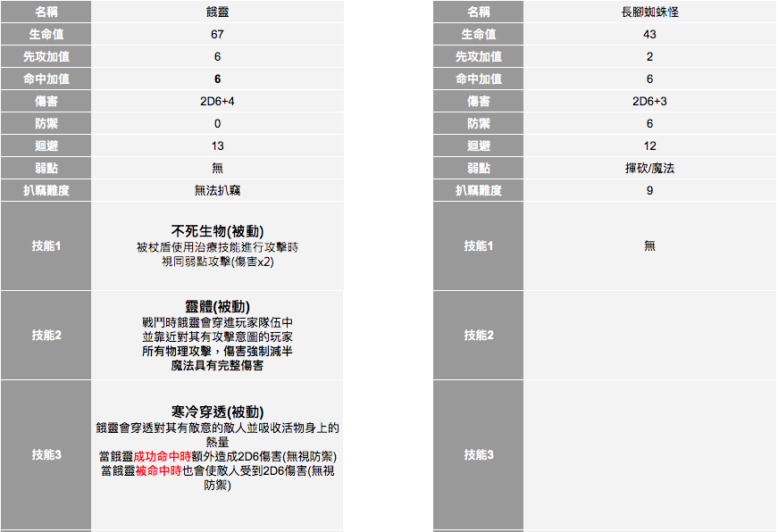Screen dimensions: 778x532
Task: Click the 防禦 value 6 for 長腳蜘蛛怪
Action: pos(649,123)
